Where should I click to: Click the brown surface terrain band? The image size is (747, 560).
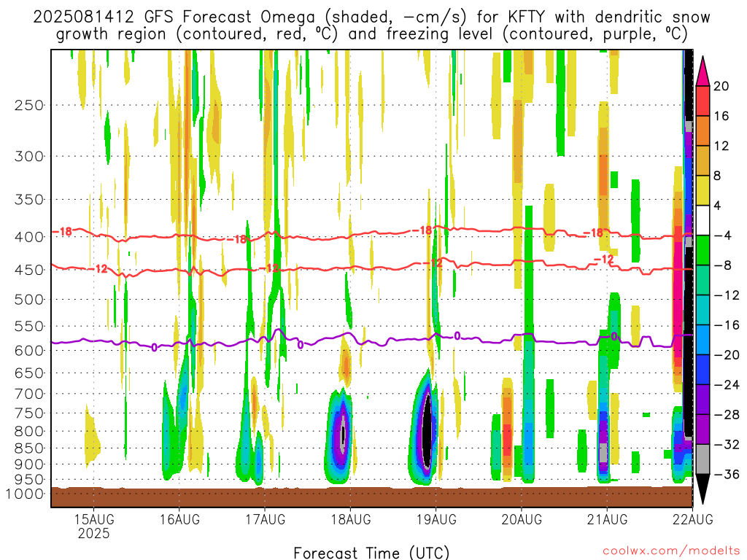(x=371, y=497)
